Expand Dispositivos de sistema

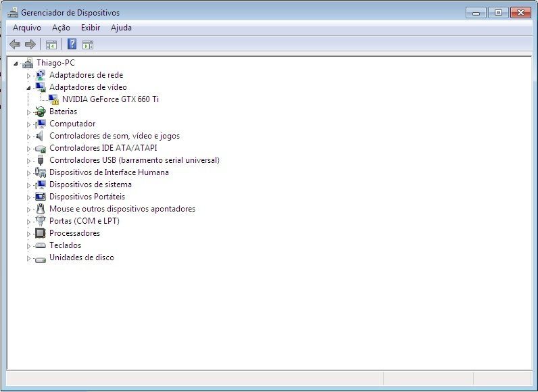coord(28,185)
